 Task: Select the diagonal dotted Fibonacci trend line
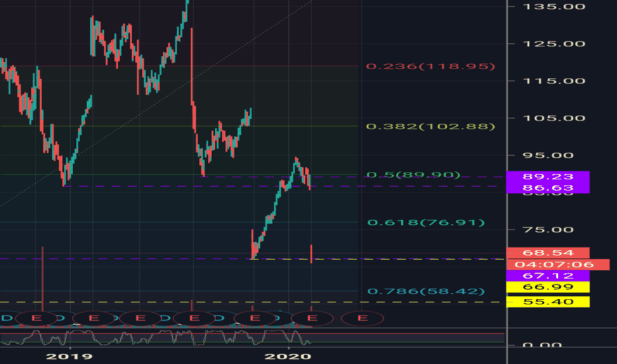(158, 103)
